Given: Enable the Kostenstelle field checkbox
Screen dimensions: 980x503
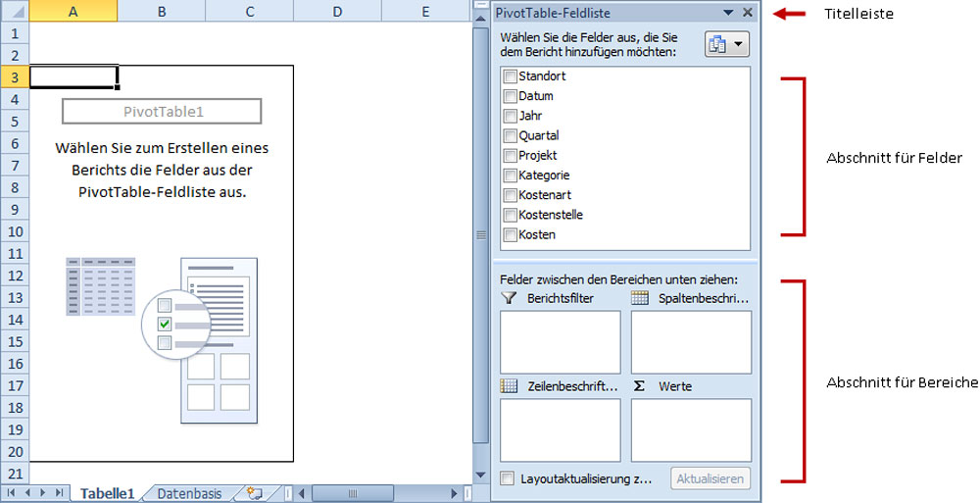Looking at the screenshot, I should (510, 215).
